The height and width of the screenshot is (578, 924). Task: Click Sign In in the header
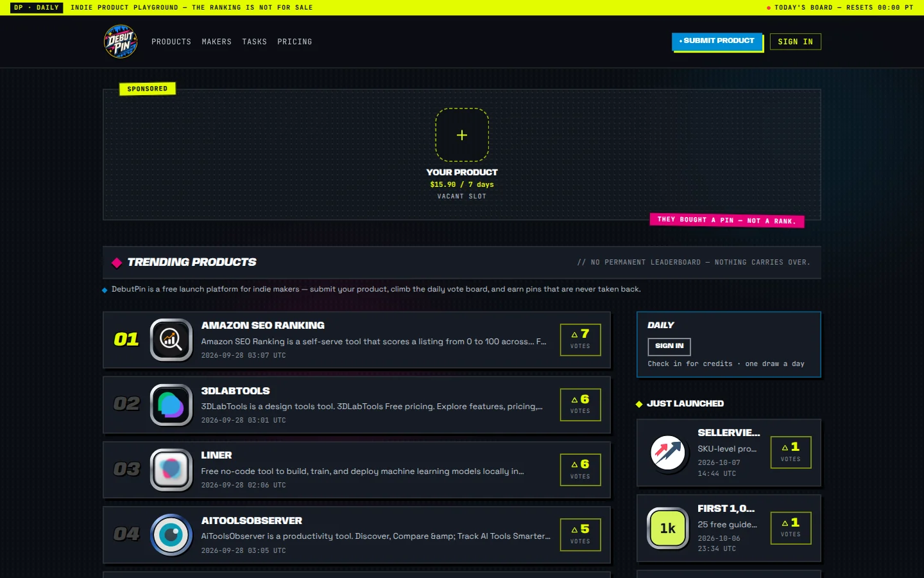tap(796, 42)
